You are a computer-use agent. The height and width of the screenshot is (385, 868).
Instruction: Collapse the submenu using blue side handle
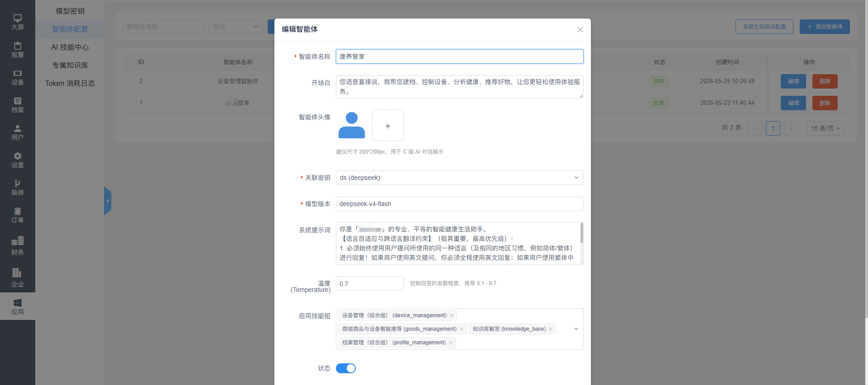coord(108,201)
